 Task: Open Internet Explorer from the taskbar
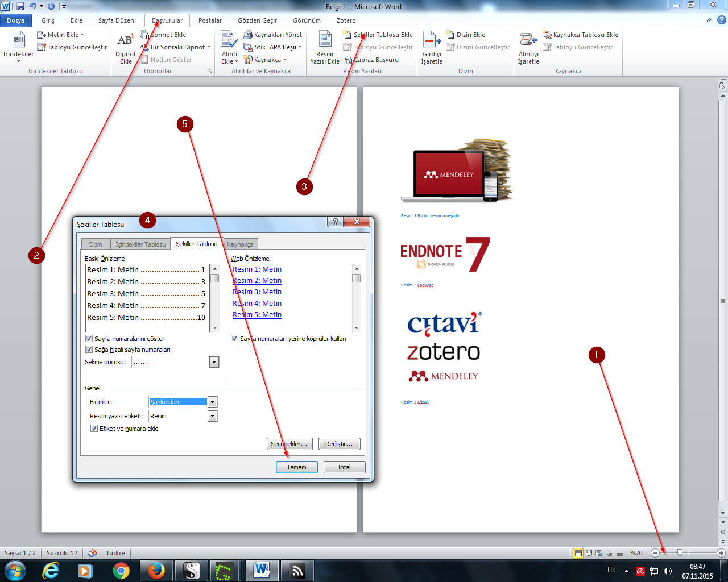(x=51, y=570)
